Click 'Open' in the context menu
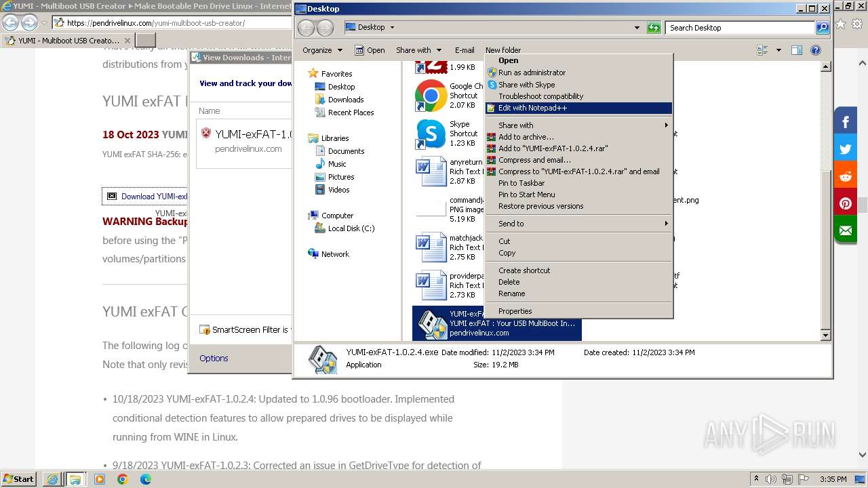 [578, 60]
